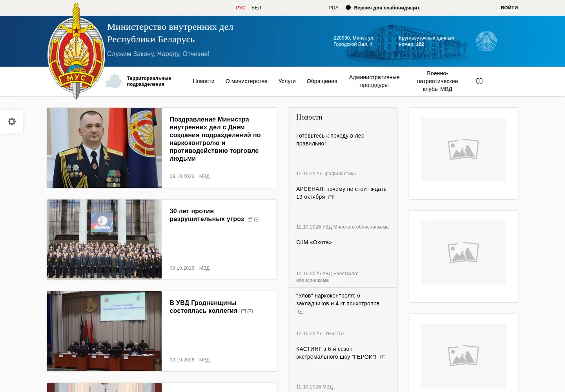Open the grid menu icon in navigation
The width and height of the screenshot is (565, 392).
[x=479, y=81]
